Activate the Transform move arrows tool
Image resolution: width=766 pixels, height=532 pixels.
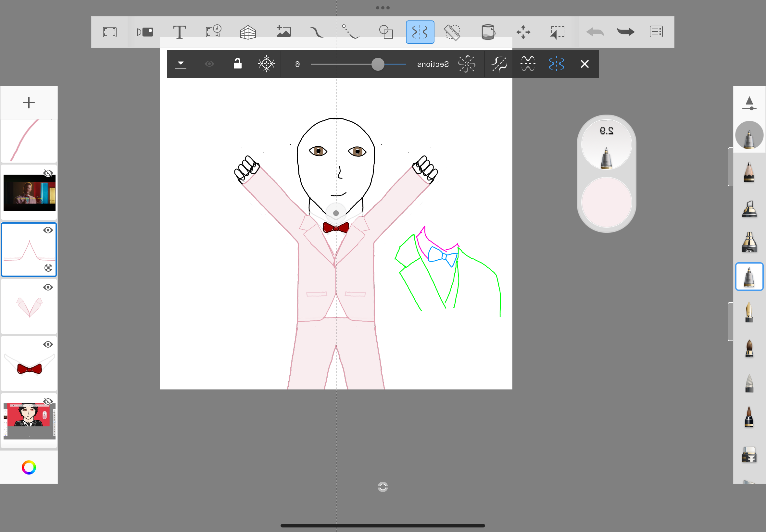point(523,32)
